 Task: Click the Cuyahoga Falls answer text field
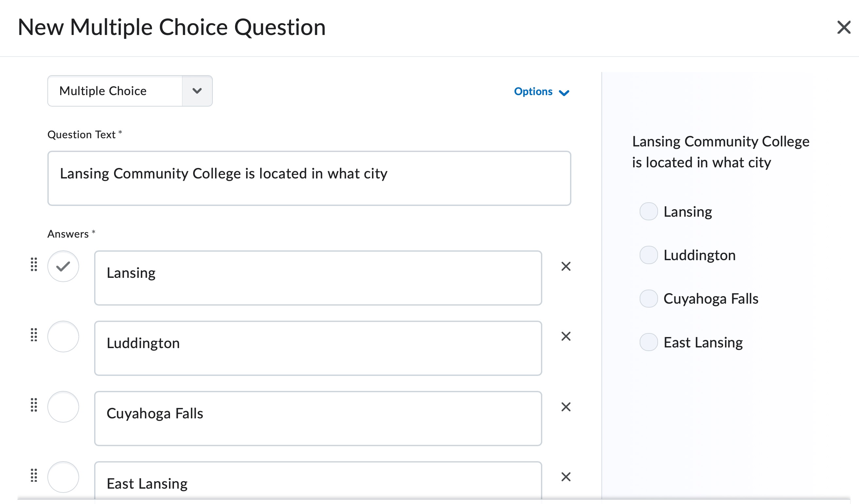[x=318, y=418]
